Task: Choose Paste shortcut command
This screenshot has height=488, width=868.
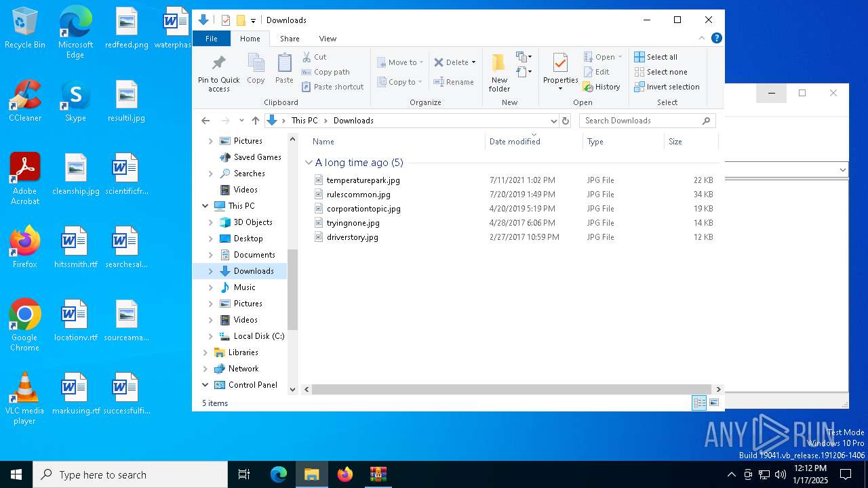Action: [333, 87]
